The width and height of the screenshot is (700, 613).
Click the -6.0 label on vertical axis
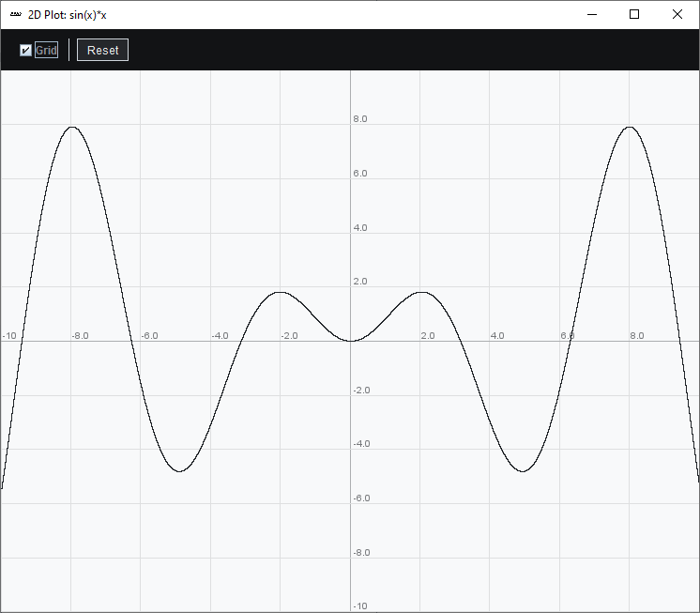(x=361, y=498)
